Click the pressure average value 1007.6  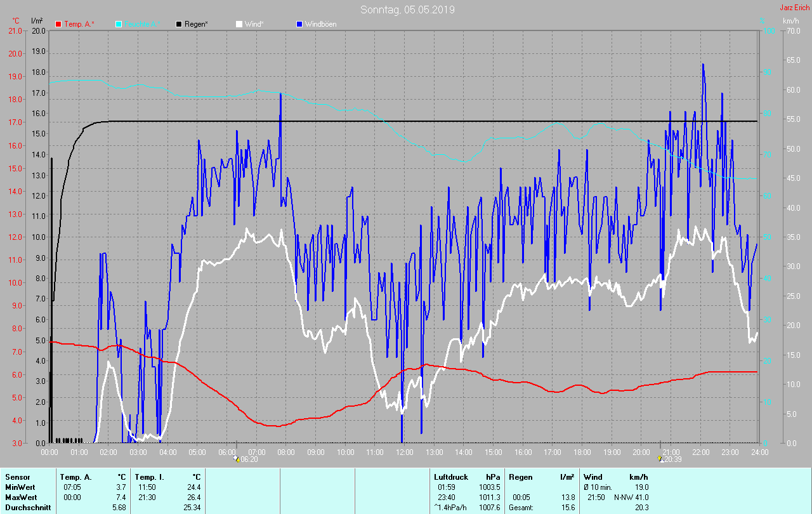click(490, 508)
